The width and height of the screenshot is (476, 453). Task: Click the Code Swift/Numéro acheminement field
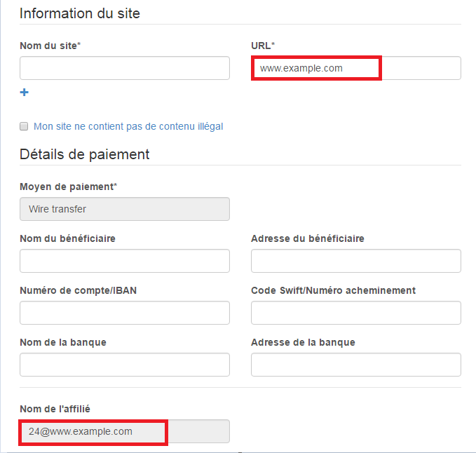tap(356, 313)
